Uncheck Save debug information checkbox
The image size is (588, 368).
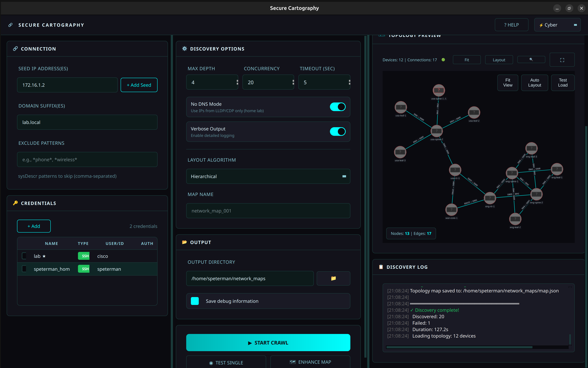195,301
